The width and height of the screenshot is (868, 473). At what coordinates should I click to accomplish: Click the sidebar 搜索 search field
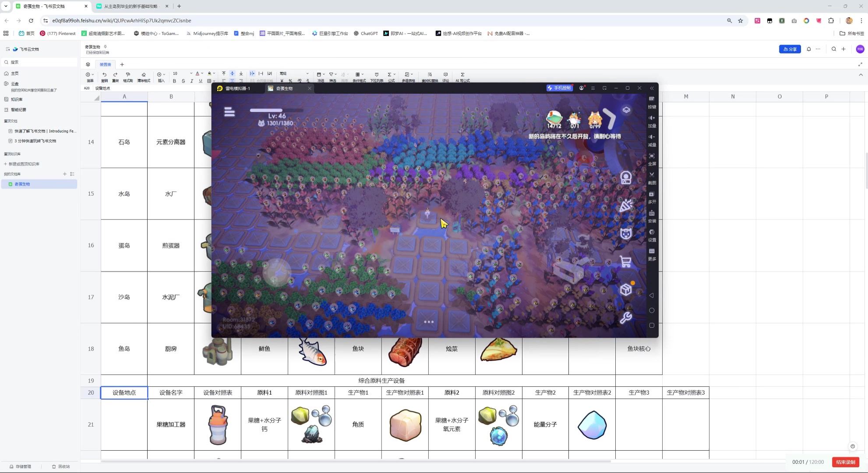click(39, 62)
